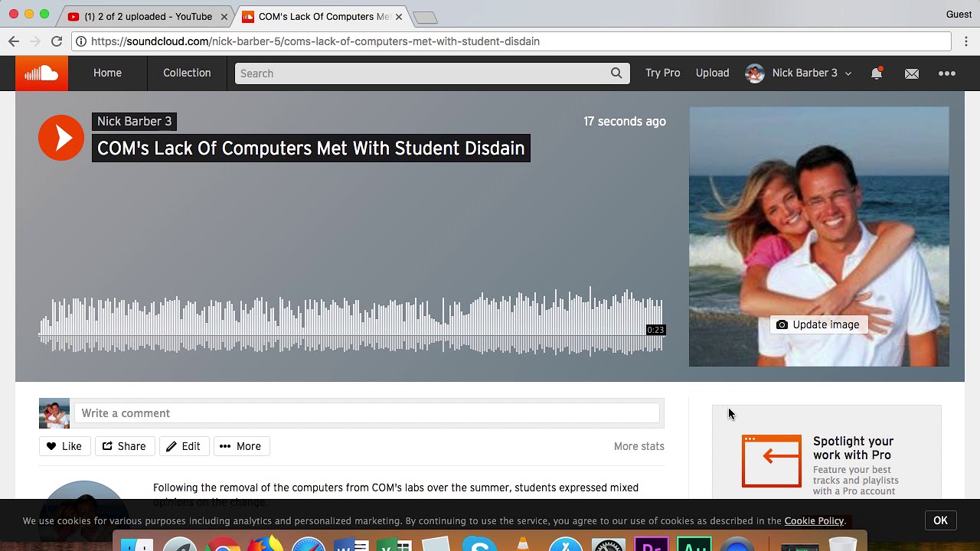Click the search magnifier icon
This screenshot has height=551, width=980.
point(616,73)
